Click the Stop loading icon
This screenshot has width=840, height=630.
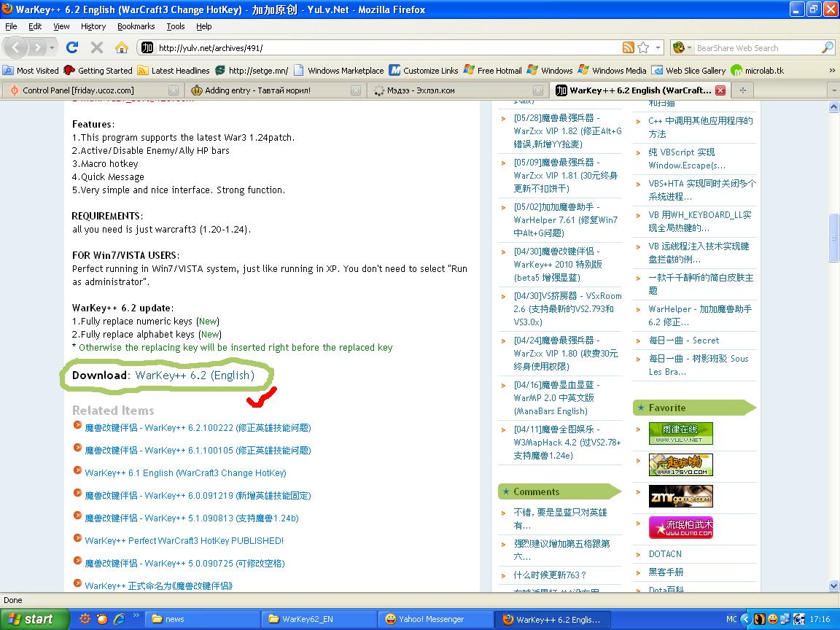97,47
